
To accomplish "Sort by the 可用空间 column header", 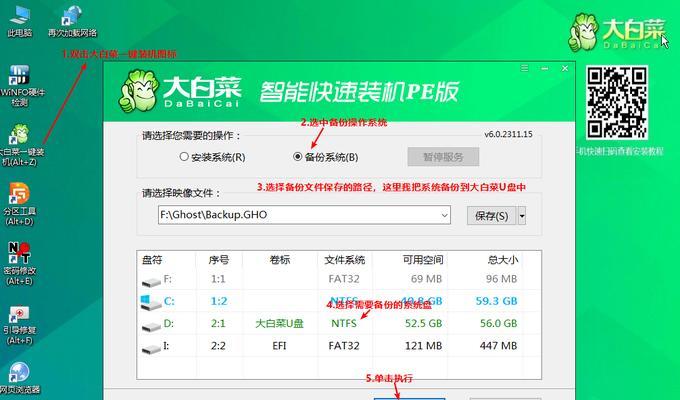I will (x=423, y=260).
